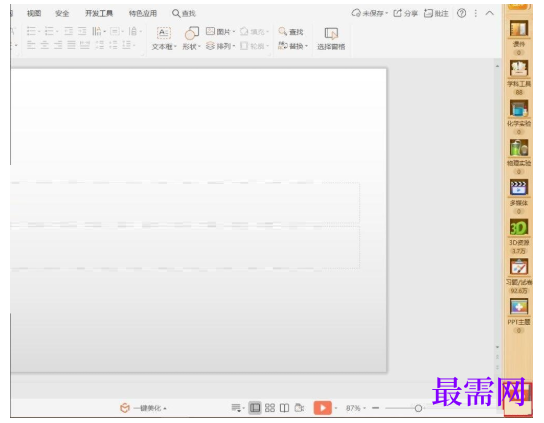Expand the 文本框 dropdown arrow
This screenshot has height=423, width=544.
tap(176, 46)
